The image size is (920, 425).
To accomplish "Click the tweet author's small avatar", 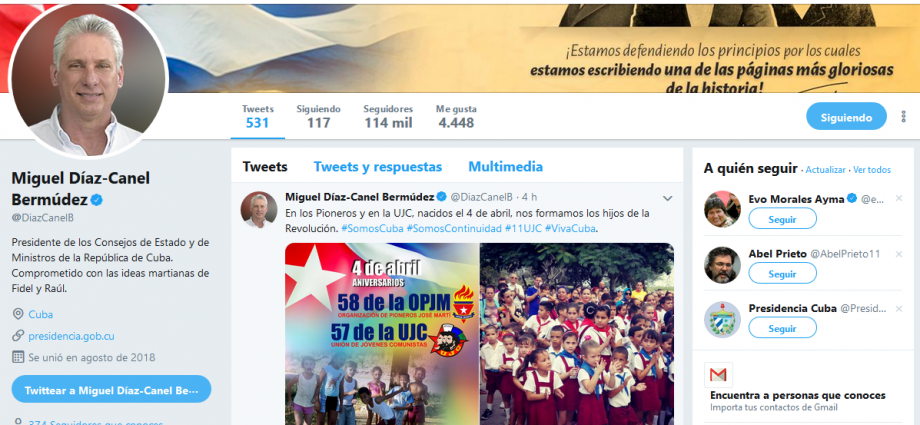I will (259, 210).
